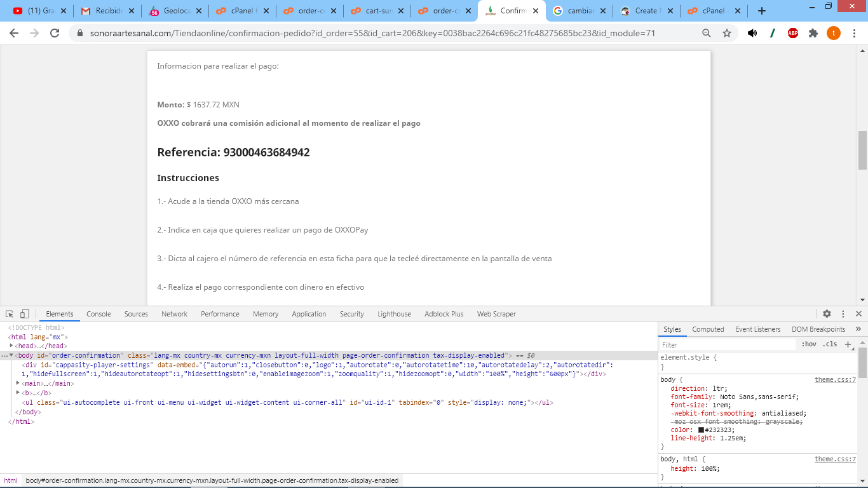Expand the head element node
This screenshot has width=868, height=488.
coord(11,346)
